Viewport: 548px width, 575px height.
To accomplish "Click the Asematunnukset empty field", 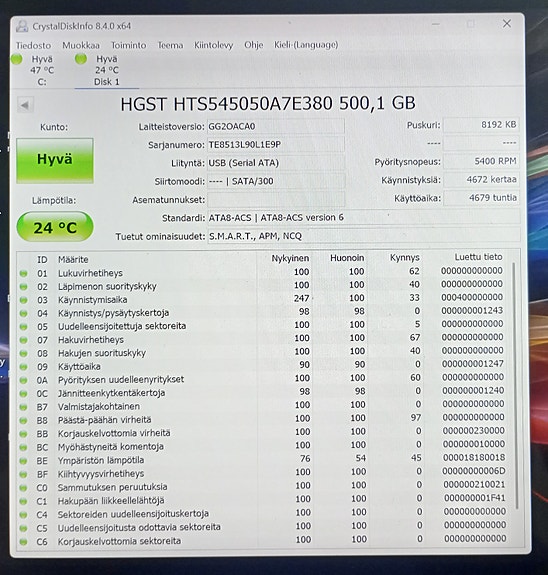I will [x=276, y=199].
